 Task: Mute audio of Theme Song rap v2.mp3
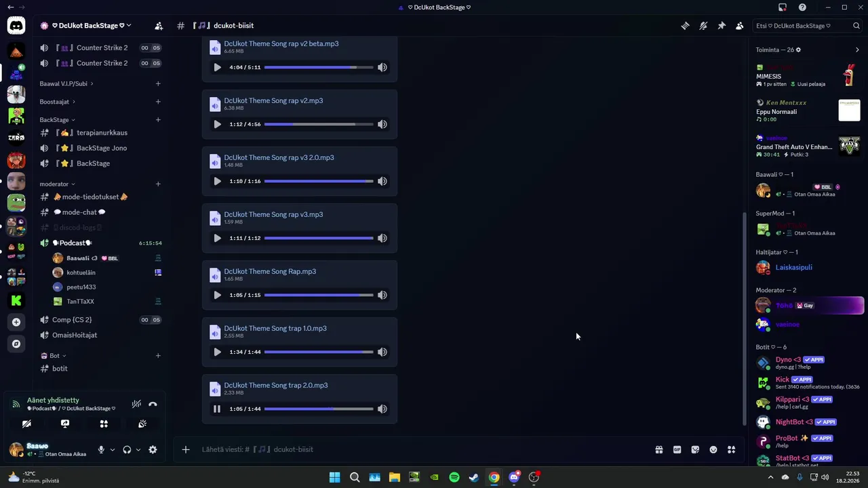coord(382,124)
